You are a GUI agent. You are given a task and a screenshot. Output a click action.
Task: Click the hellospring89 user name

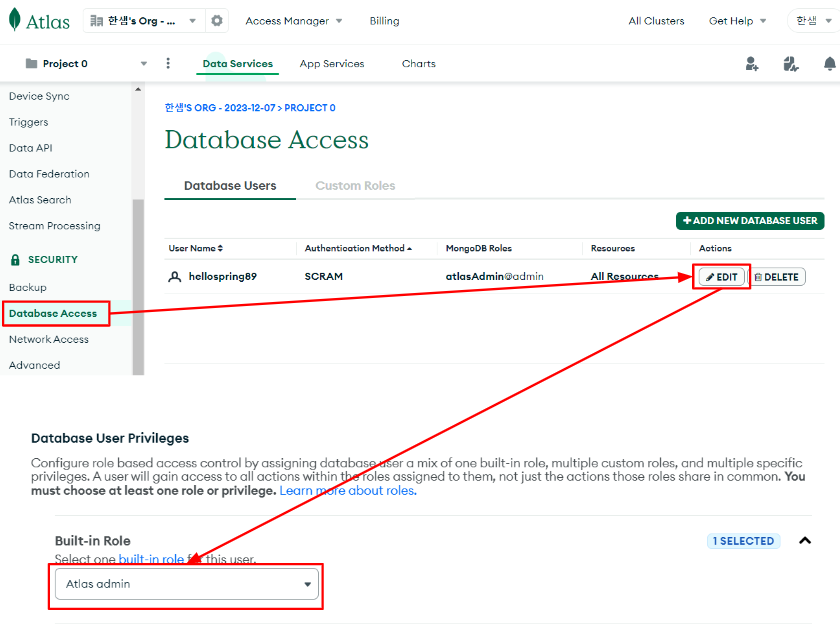click(x=223, y=276)
